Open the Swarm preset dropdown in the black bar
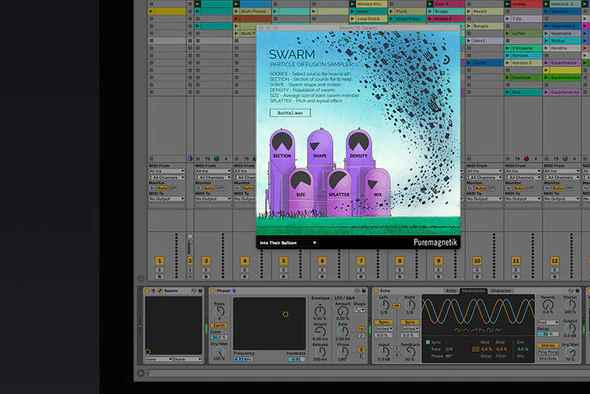 click(288, 243)
